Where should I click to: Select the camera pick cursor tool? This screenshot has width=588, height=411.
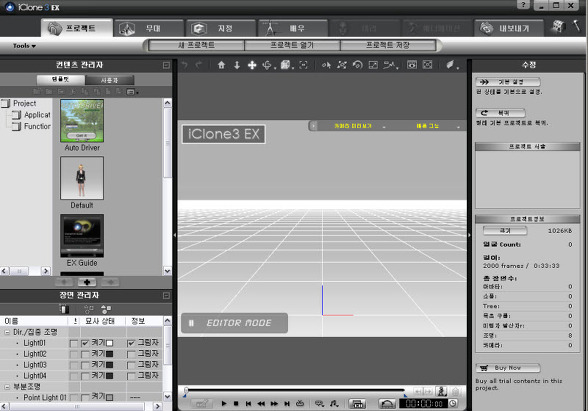click(x=326, y=65)
